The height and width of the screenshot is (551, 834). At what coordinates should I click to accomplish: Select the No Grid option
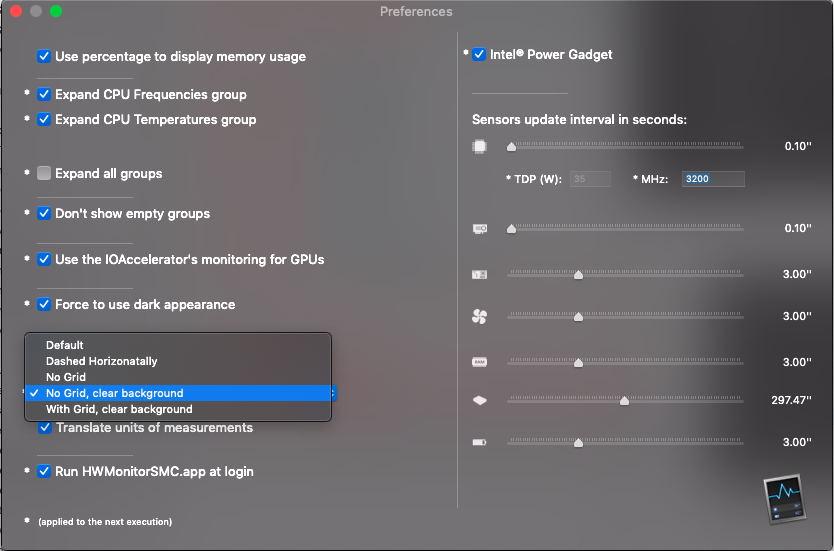178,377
